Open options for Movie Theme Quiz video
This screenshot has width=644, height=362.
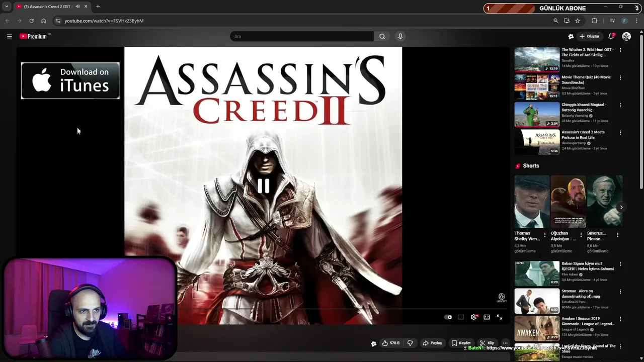tap(620, 78)
